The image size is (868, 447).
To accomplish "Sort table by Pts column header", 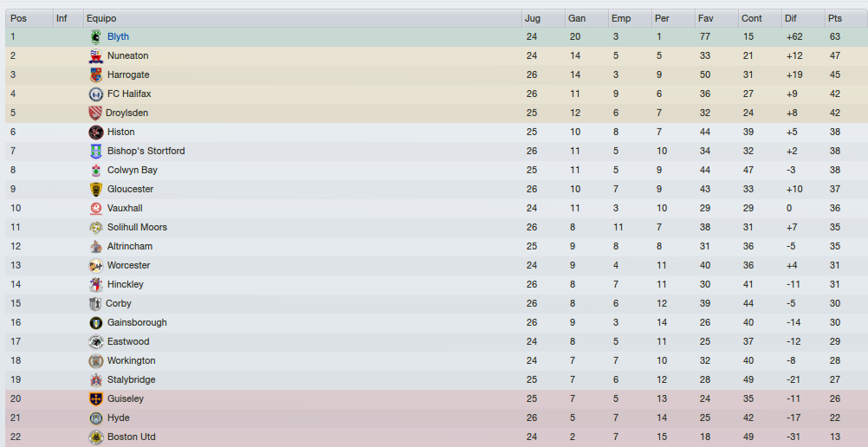I will [x=845, y=18].
